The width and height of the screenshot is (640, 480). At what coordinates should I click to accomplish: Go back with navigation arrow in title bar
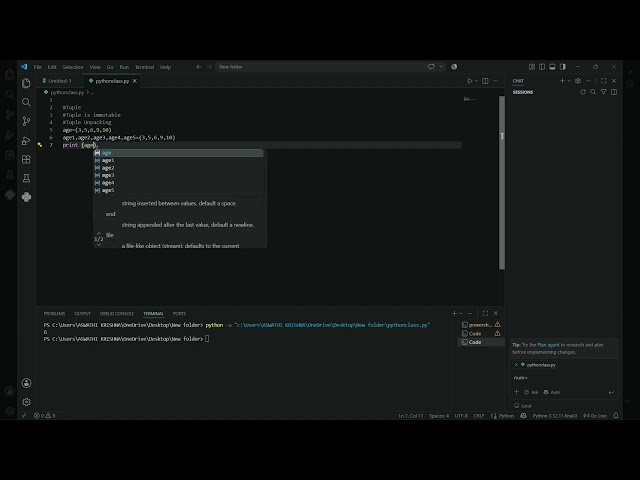[198, 67]
